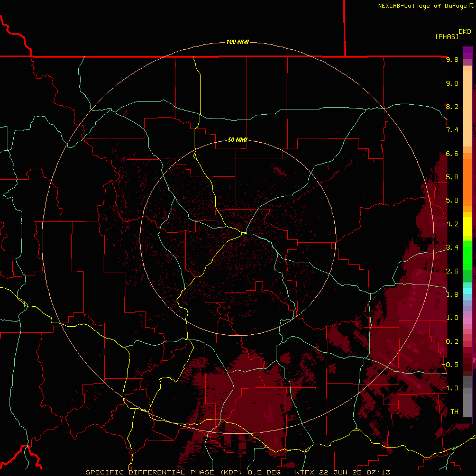The image size is (476, 476).
Task: Click the 1.8 scale value
Action: (452, 295)
